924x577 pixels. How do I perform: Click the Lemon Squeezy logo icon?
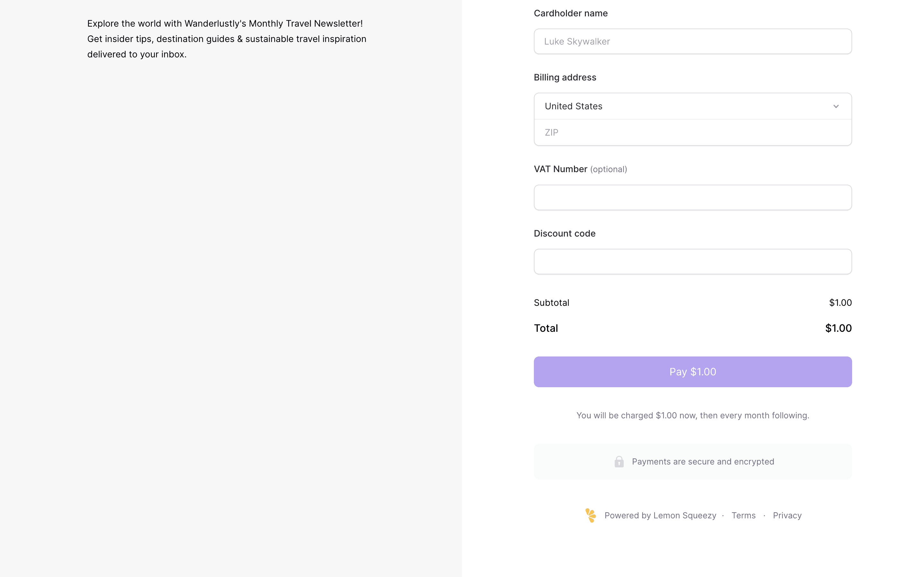(591, 515)
